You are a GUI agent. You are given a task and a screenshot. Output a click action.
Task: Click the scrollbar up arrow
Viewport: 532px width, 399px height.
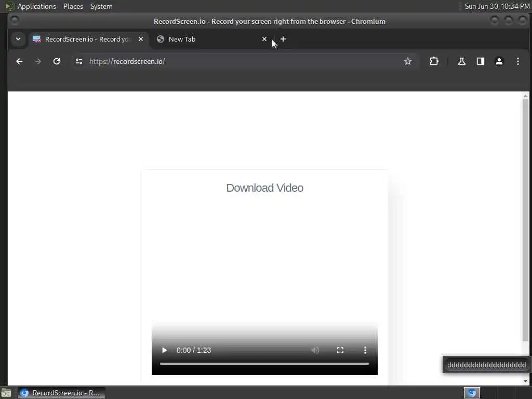tap(526, 96)
